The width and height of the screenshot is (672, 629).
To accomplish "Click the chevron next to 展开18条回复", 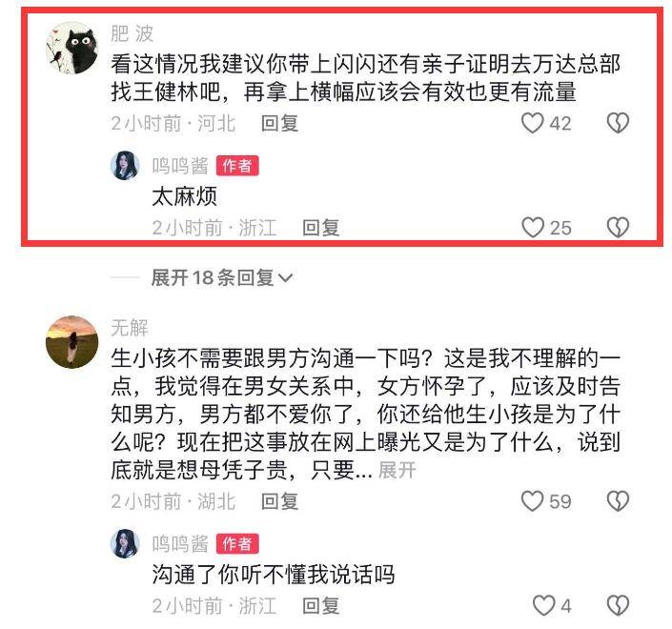I will (285, 278).
